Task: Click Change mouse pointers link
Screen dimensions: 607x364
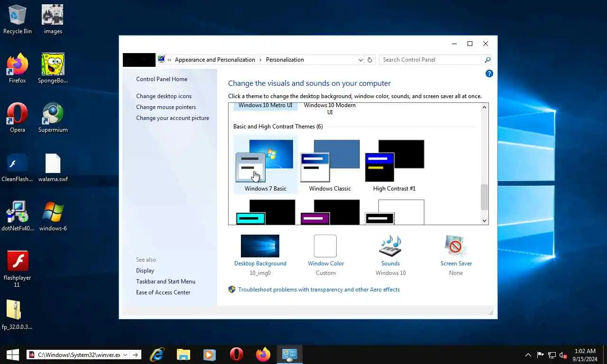Action: click(x=166, y=107)
